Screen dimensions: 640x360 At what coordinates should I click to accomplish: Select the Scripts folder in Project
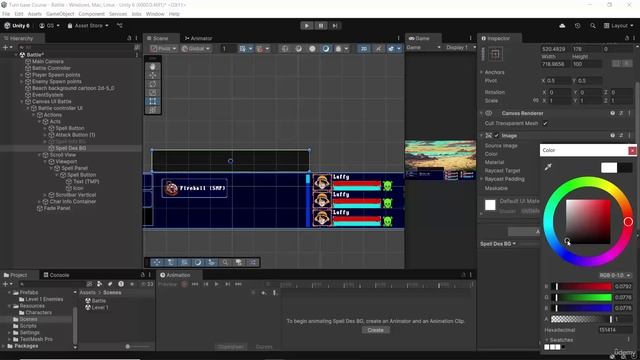coord(28,326)
